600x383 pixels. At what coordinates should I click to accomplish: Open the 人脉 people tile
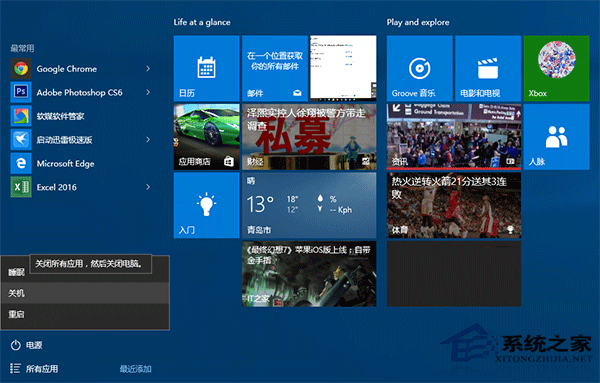(x=556, y=137)
